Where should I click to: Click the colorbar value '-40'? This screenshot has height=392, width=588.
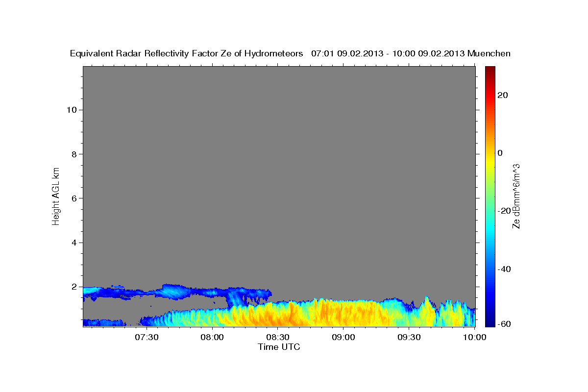click(x=503, y=269)
